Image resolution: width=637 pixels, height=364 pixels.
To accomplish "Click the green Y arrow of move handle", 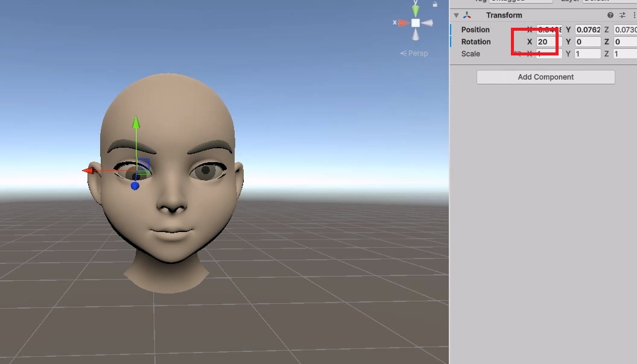I will [136, 122].
